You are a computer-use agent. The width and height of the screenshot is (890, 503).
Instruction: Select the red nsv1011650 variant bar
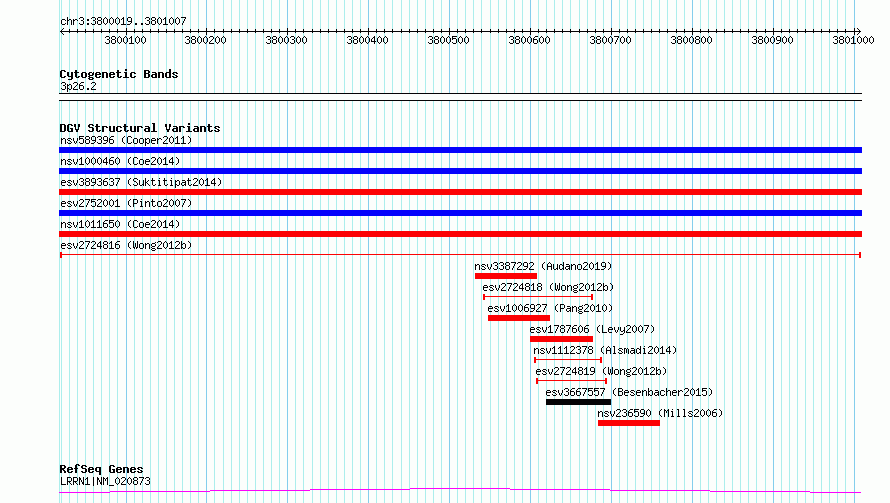coord(460,234)
